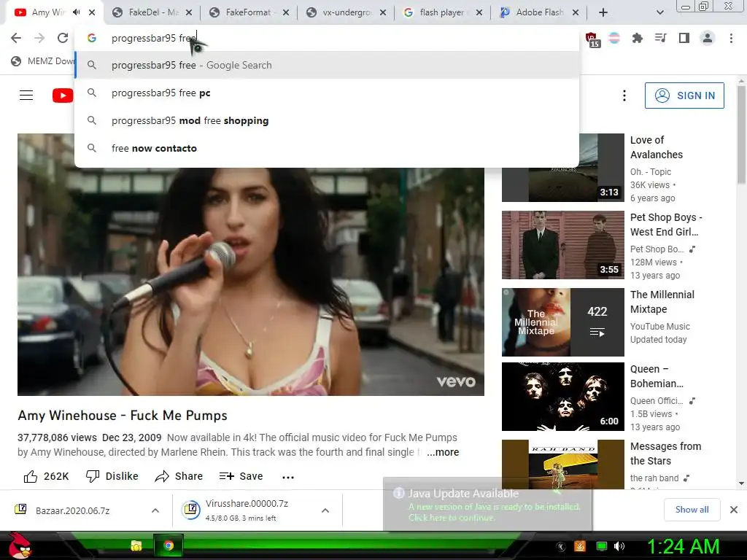Open the Bazaar.2020.06.7z downloaded file
The image size is (747, 560).
point(72,510)
